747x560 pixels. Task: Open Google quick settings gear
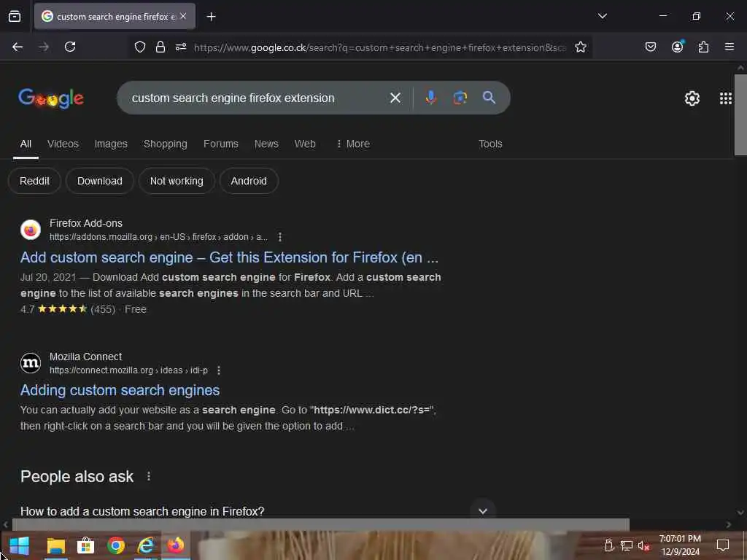(692, 98)
